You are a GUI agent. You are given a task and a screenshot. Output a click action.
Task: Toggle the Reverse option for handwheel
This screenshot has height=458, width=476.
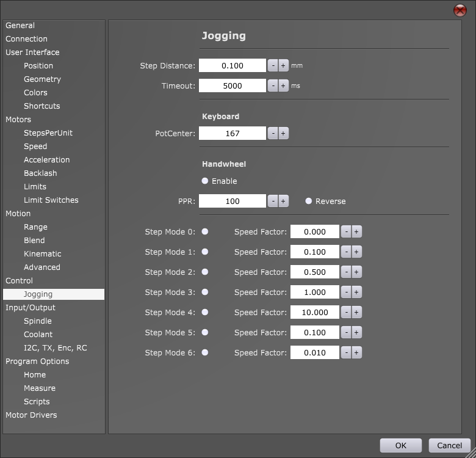[x=309, y=202]
